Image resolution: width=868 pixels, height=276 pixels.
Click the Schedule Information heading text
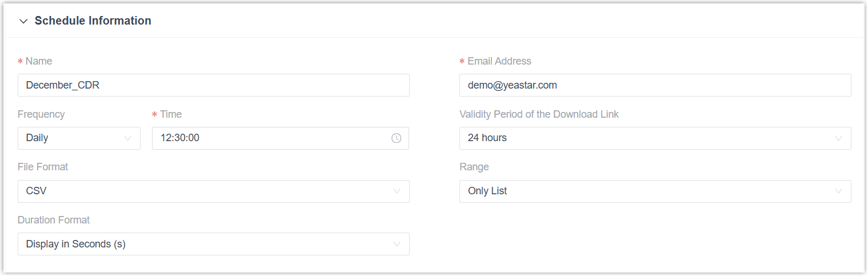pos(93,21)
